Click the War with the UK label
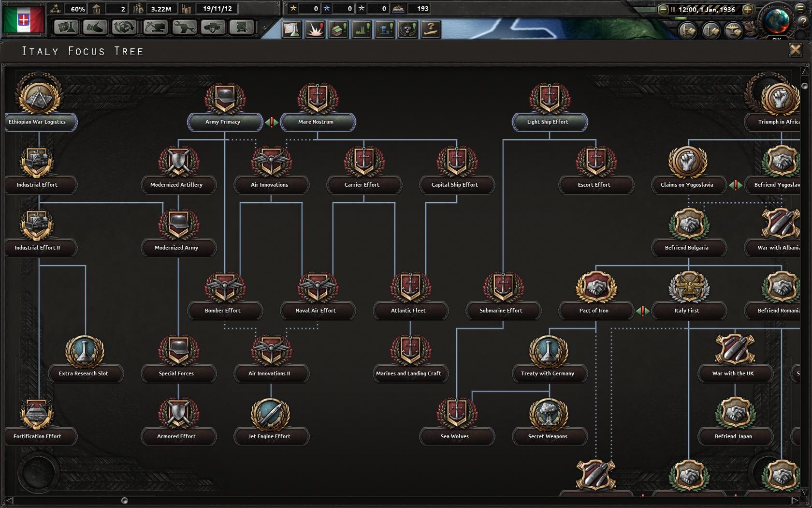The width and height of the screenshot is (812, 508). coord(733,374)
